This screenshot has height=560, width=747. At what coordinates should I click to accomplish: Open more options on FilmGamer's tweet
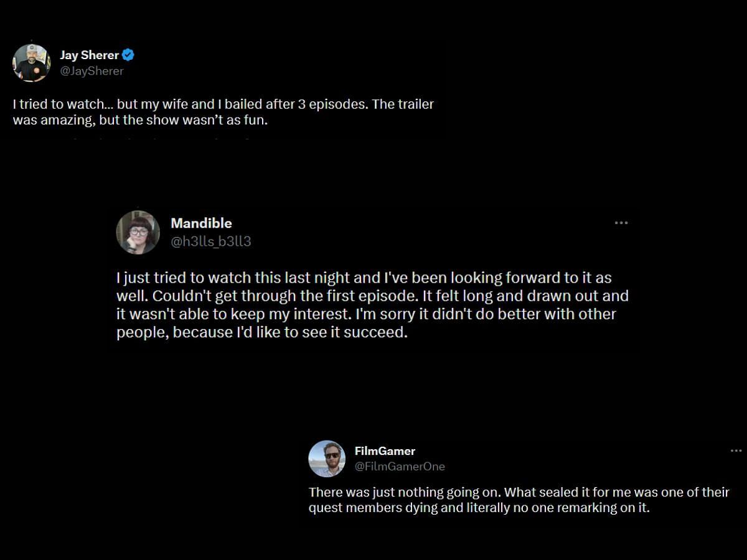[736, 450]
